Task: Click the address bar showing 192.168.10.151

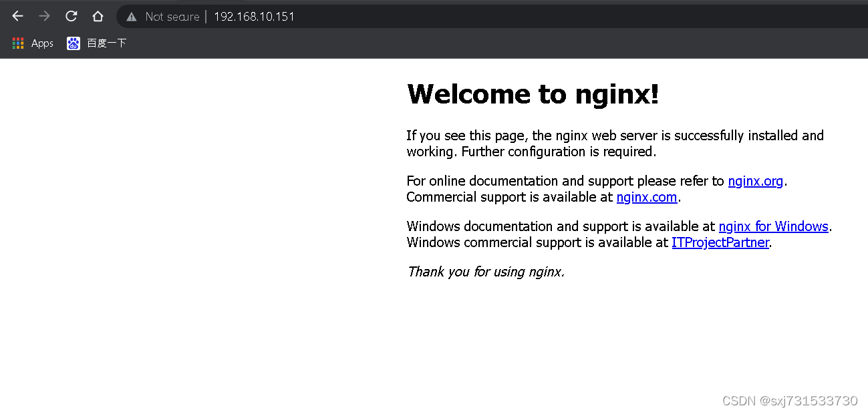Action: (492, 17)
